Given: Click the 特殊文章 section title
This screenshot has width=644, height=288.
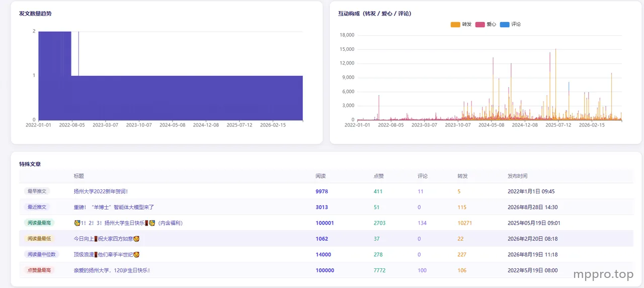Looking at the screenshot, I should (30, 164).
